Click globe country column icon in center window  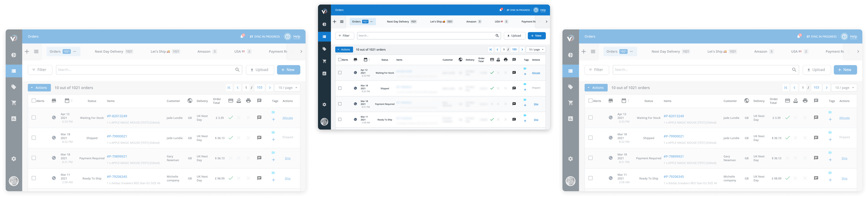(x=460, y=60)
